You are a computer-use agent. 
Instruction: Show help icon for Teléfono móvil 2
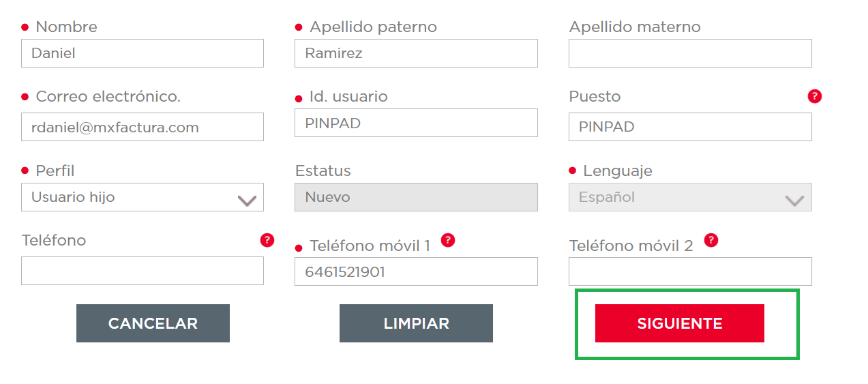click(710, 240)
